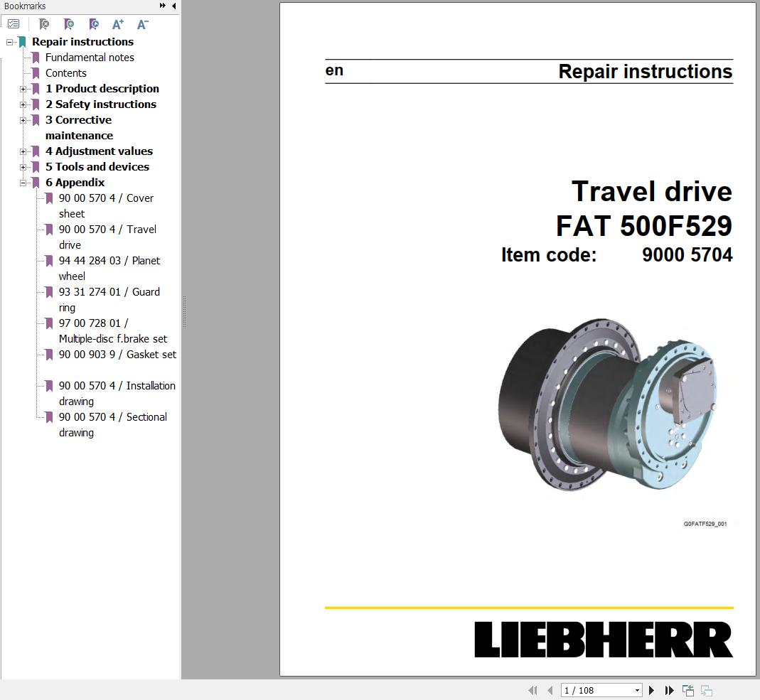
Task: Click the bookmark icon beside 6 Appendix
Action: tap(36, 183)
